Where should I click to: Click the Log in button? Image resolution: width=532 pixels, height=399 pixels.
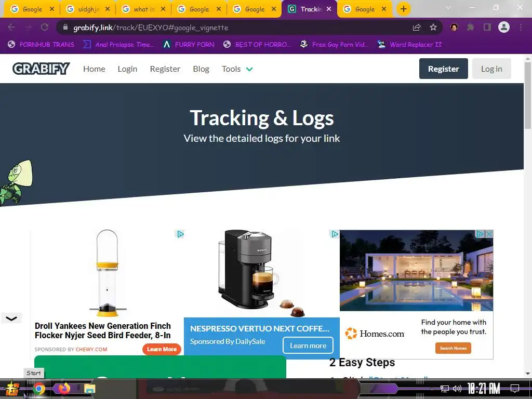coord(491,69)
